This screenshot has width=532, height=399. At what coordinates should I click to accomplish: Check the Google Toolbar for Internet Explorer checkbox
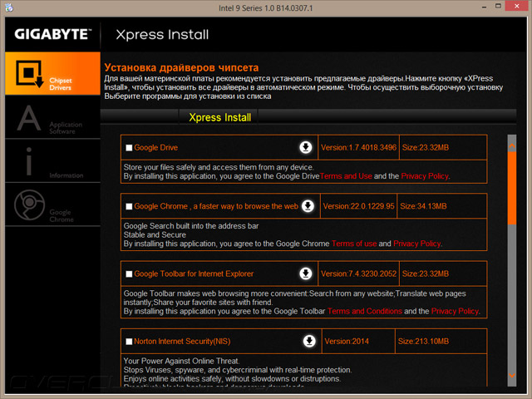point(129,273)
